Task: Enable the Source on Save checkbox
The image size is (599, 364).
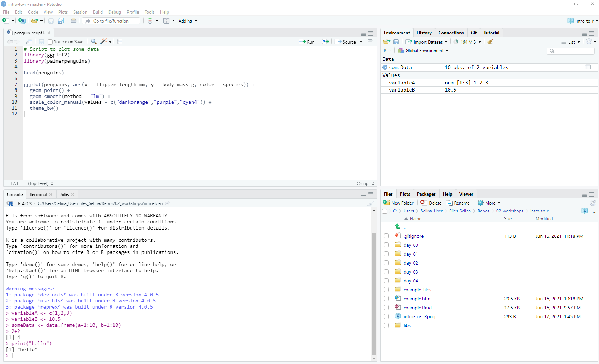Action: pos(50,42)
